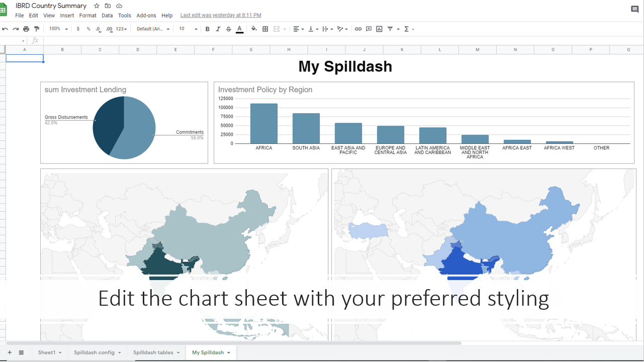Open the Google Sheets home icon
Screen dimensions: 644x362
pos(3,10)
